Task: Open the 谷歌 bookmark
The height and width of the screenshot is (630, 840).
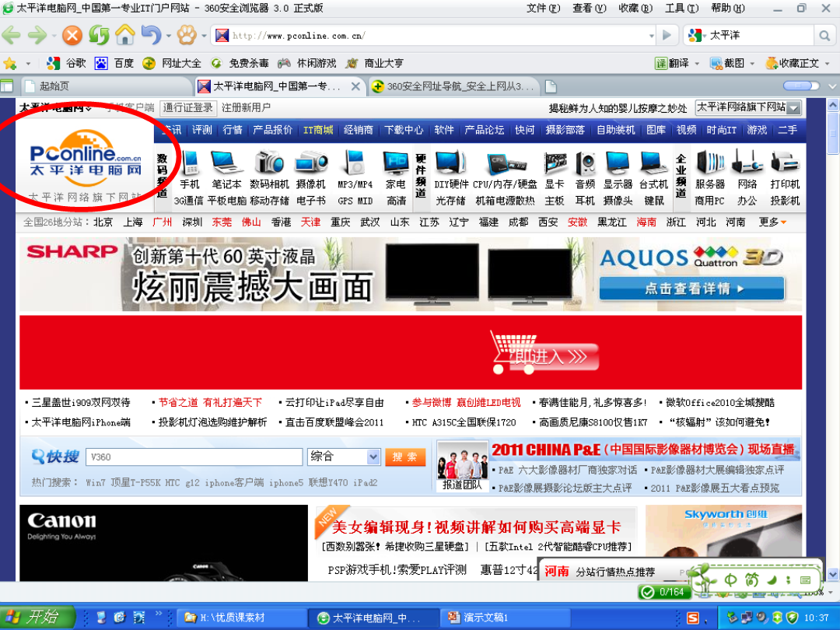Action: click(x=66, y=63)
